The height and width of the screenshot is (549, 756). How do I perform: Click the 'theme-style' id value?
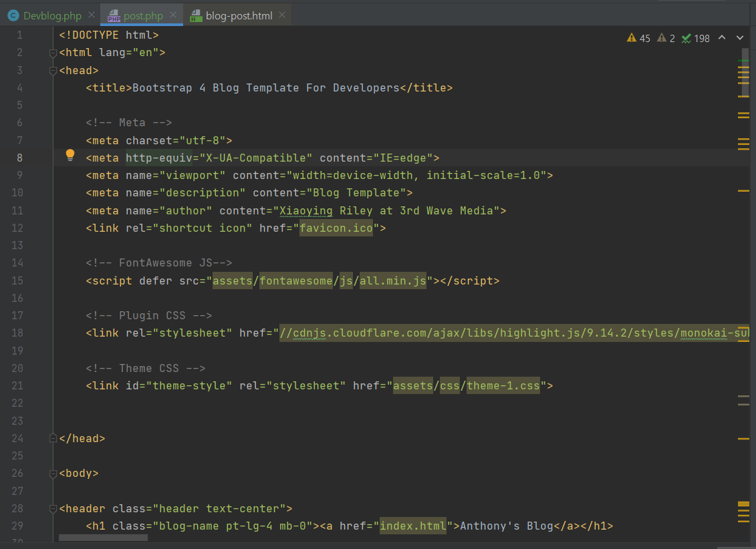189,386
